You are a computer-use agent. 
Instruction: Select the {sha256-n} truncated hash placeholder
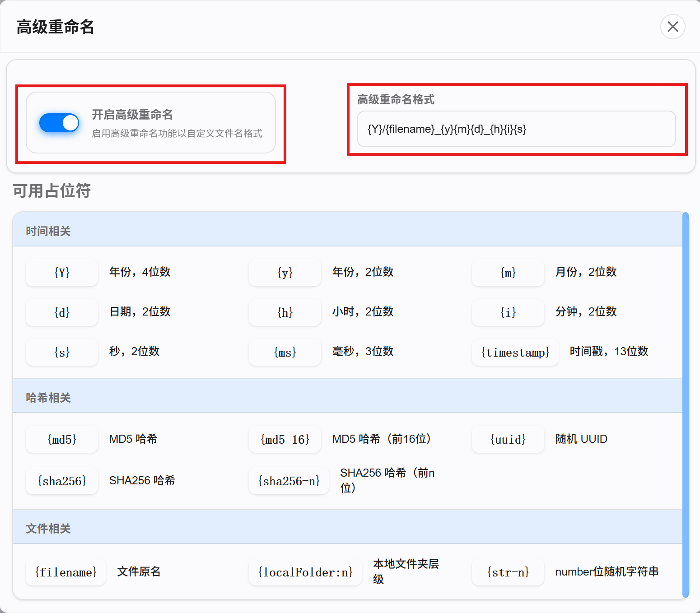coord(289,481)
